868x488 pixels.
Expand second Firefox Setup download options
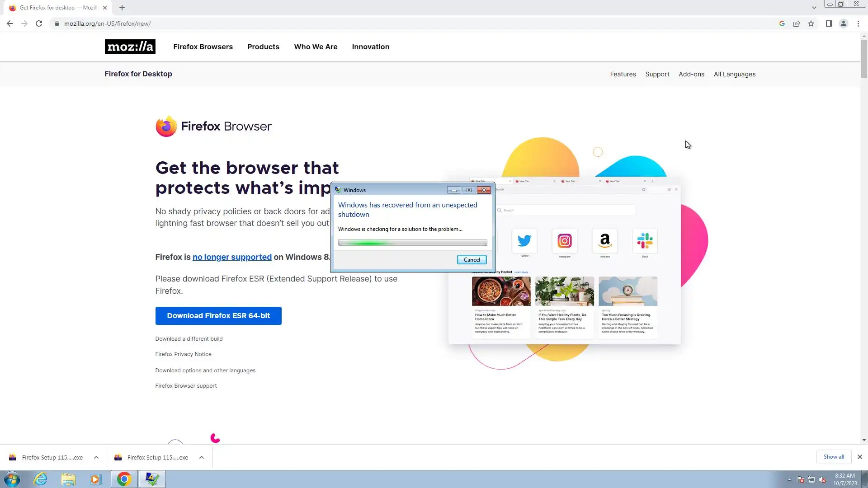click(202, 457)
